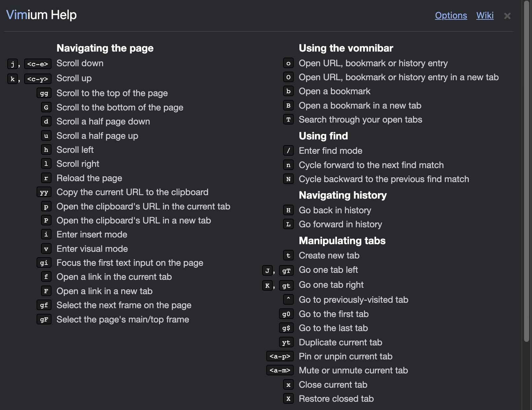532x410 pixels.
Task: Click the 't' create tab key badge
Action: [x=288, y=255]
